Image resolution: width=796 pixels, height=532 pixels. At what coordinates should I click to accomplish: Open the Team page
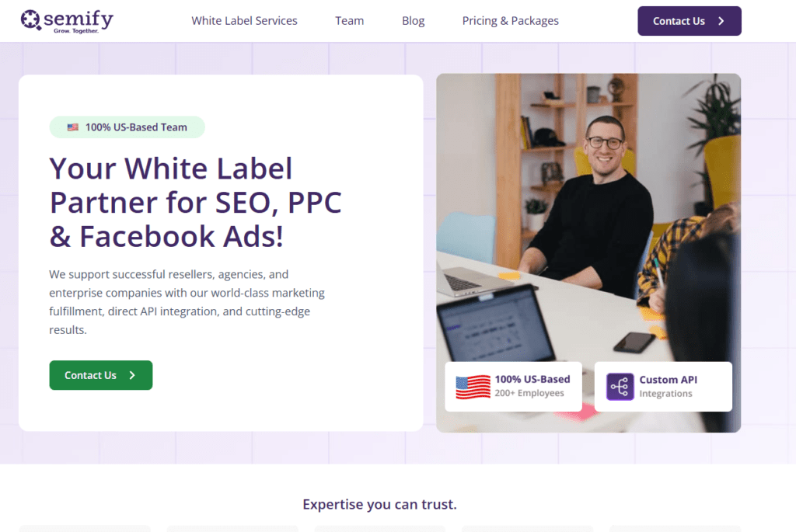coord(349,21)
